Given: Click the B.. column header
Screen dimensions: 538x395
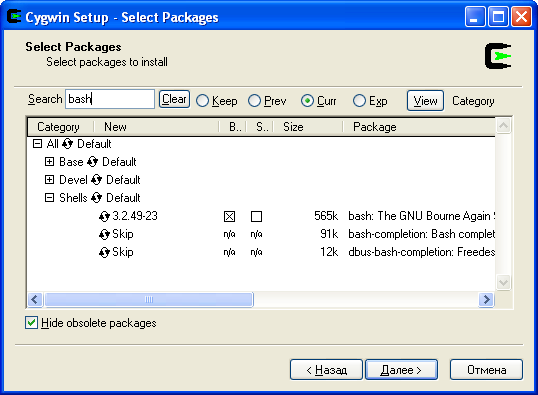Looking at the screenshot, I should coord(232,127).
